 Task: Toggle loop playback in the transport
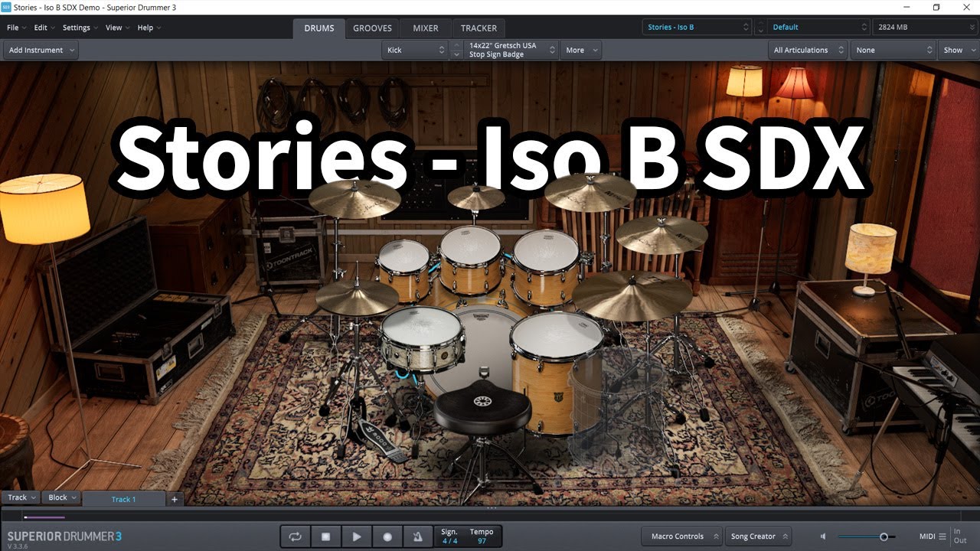tap(295, 536)
